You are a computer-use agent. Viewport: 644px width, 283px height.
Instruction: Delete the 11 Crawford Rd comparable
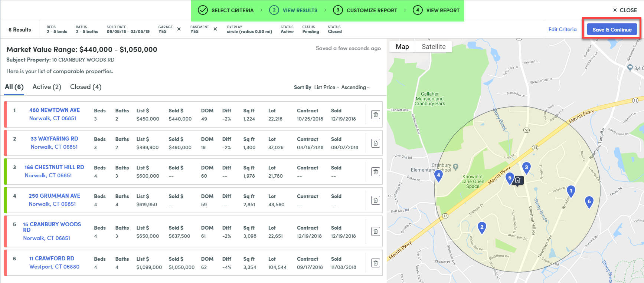[x=375, y=263]
